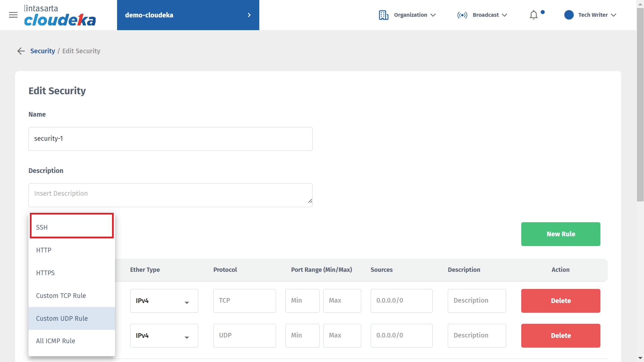Choose HTTPS rule option
The height and width of the screenshot is (362, 644).
[x=72, y=273]
